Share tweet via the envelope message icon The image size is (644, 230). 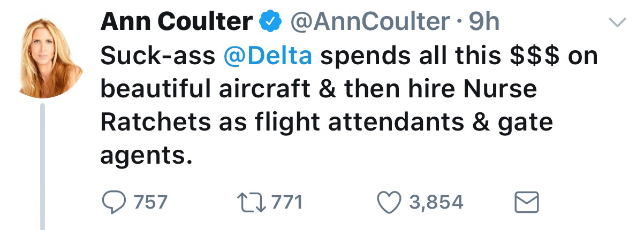coord(526,202)
